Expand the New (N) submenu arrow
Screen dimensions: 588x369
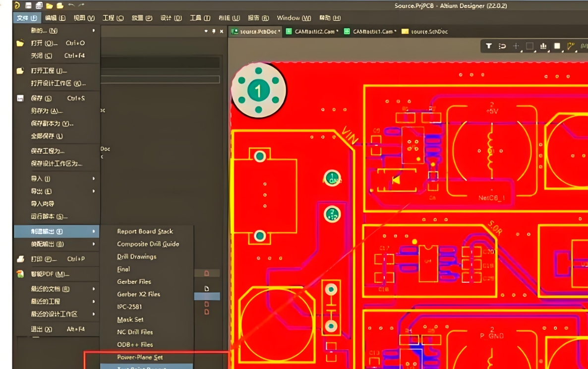click(94, 30)
